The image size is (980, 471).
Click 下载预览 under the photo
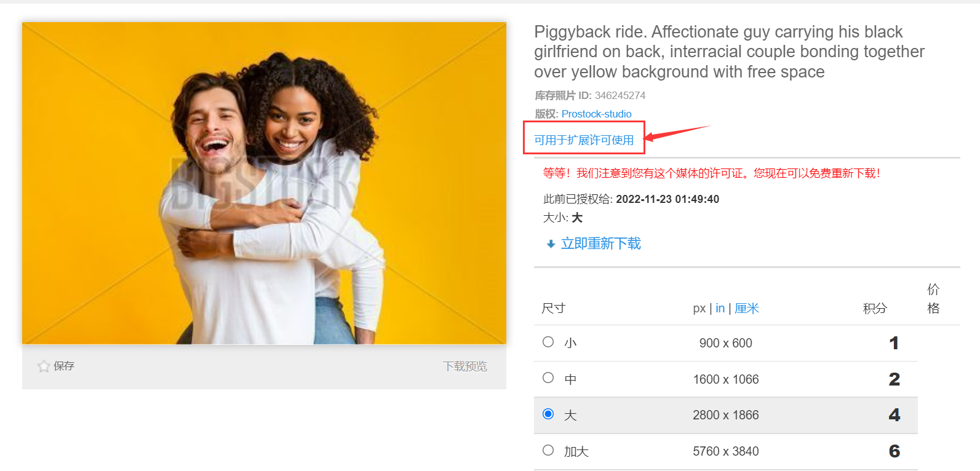[x=465, y=366]
